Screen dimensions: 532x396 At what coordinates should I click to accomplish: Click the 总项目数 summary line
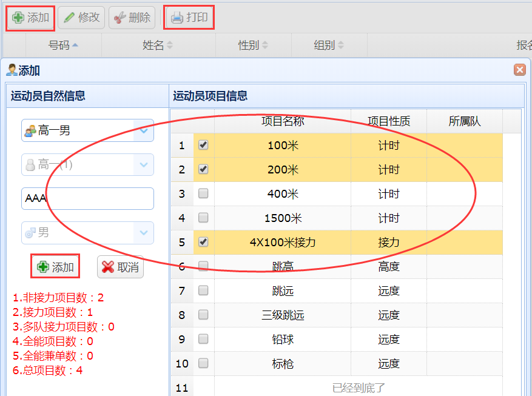coord(47,371)
